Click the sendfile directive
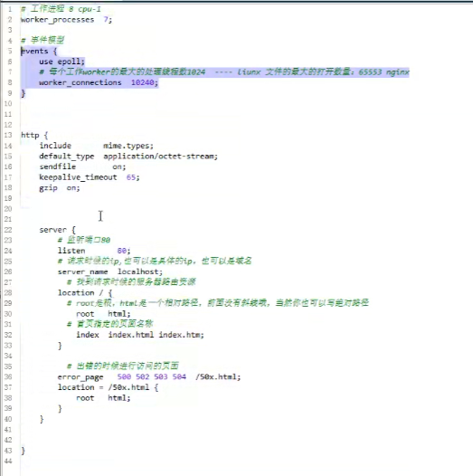Screen dimensions: 473x476 click(x=57, y=167)
